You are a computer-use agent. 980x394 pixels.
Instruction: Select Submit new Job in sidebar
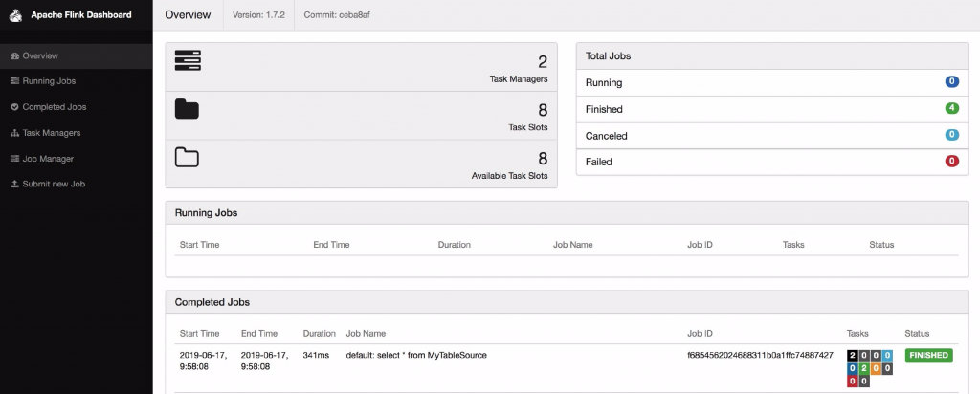point(77,185)
